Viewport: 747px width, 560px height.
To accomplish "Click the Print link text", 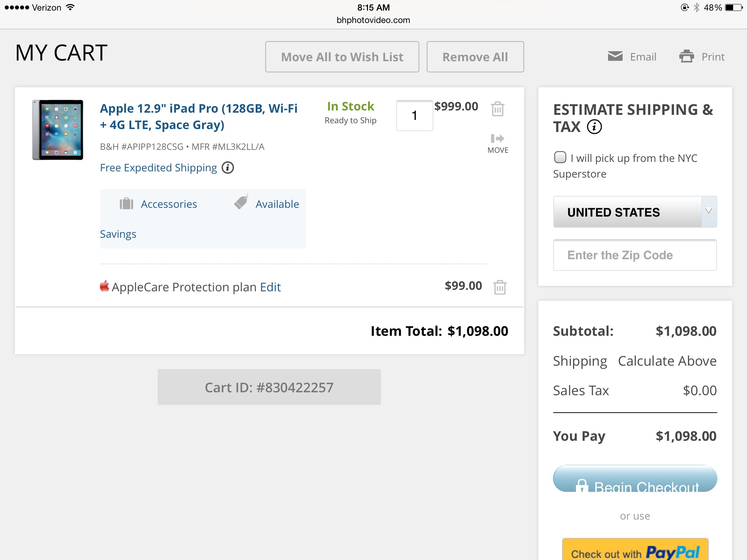I will coord(713,57).
